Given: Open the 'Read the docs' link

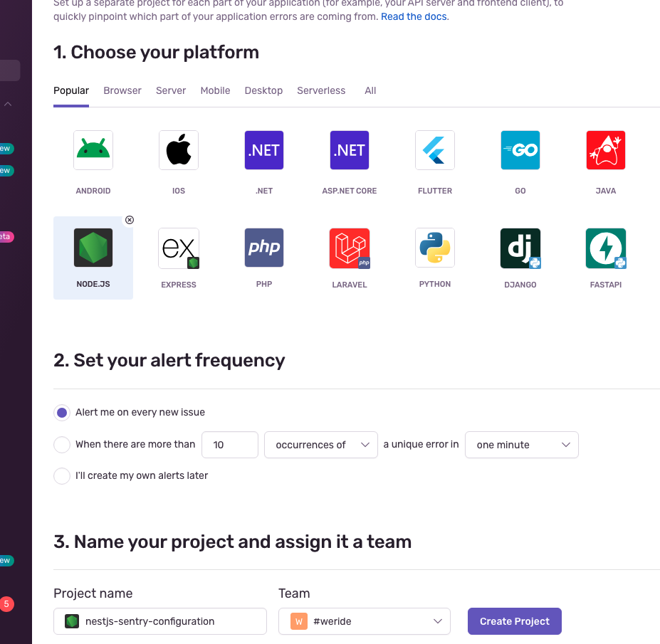Looking at the screenshot, I should 414,16.
